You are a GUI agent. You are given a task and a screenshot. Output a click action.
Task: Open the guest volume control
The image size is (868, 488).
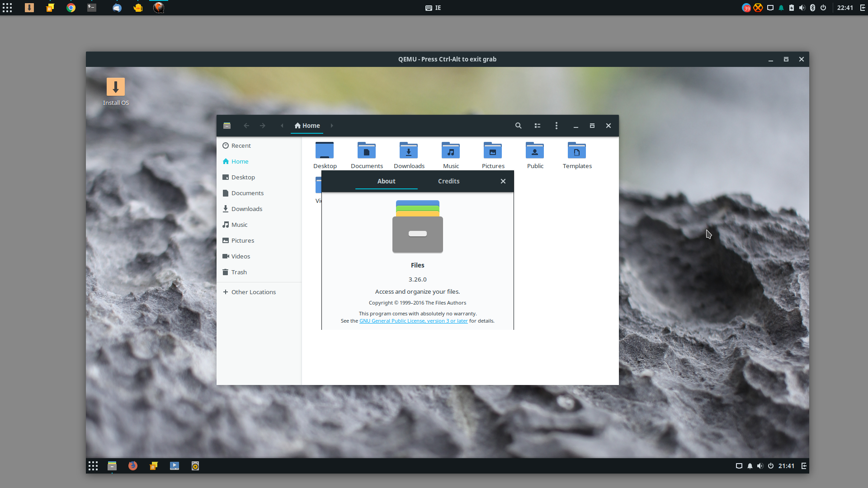click(760, 466)
